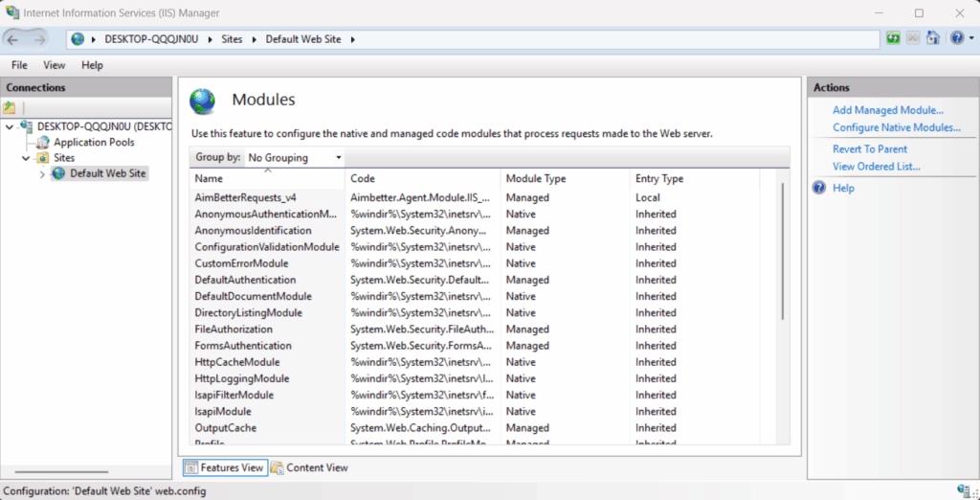Click the Back navigation arrow

[13, 39]
